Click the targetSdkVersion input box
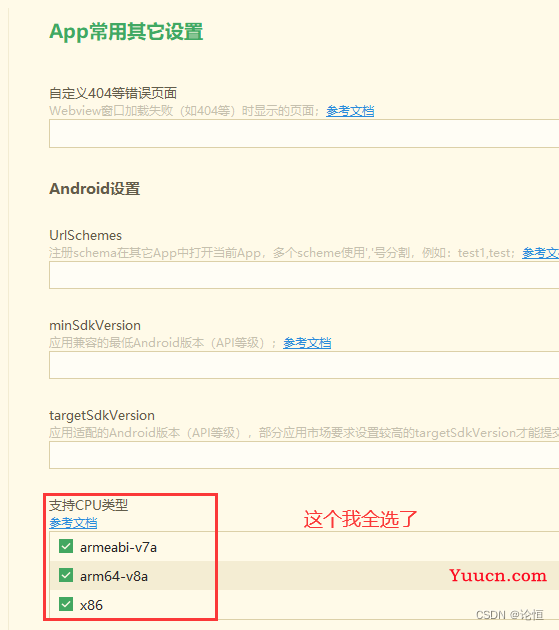The image size is (559, 630). (x=304, y=455)
